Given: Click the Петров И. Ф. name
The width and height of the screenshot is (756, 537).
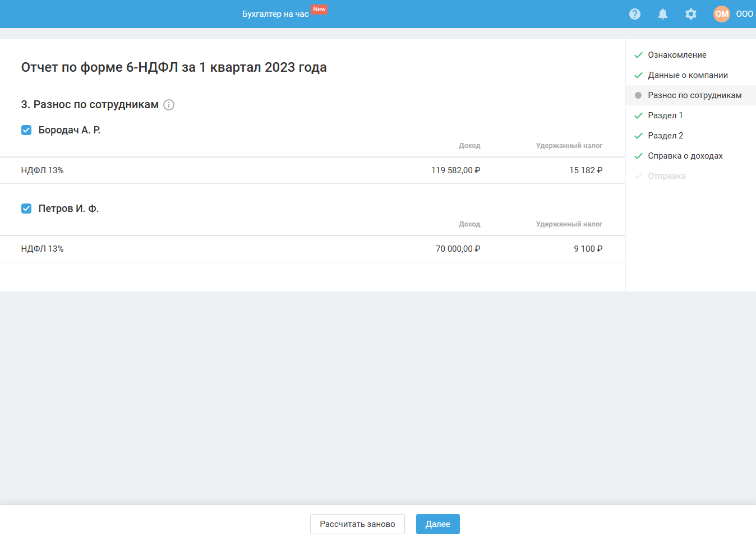Looking at the screenshot, I should click(68, 209).
